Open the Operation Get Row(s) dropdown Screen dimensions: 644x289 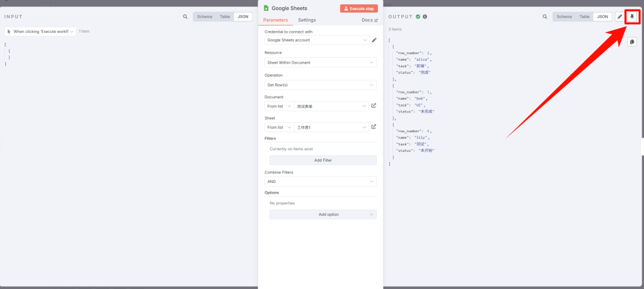click(x=320, y=85)
